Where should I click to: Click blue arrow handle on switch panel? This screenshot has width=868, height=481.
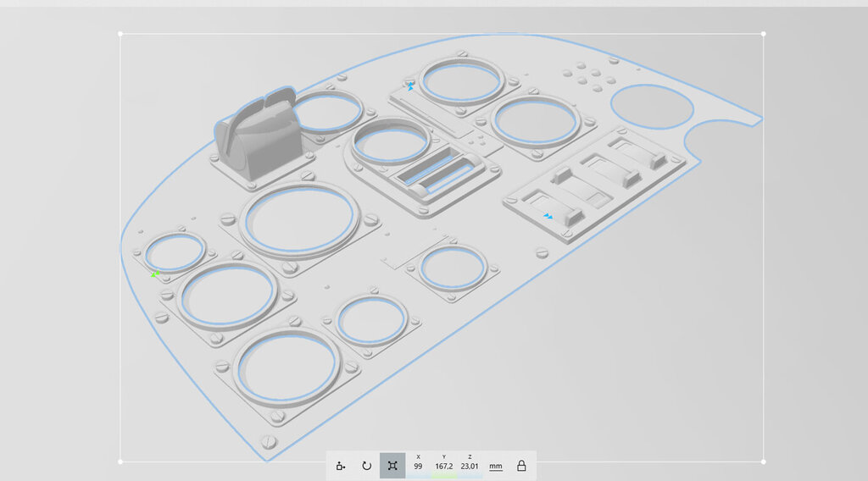tap(548, 217)
